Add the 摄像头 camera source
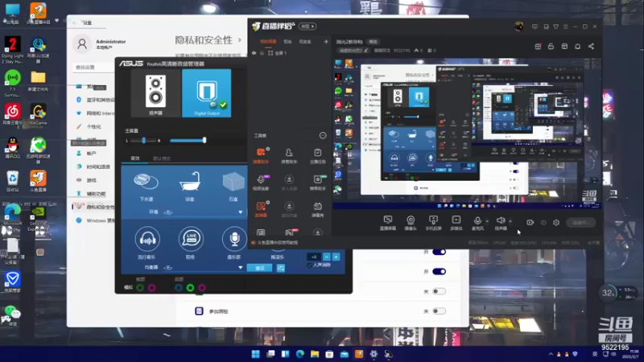 point(411,223)
